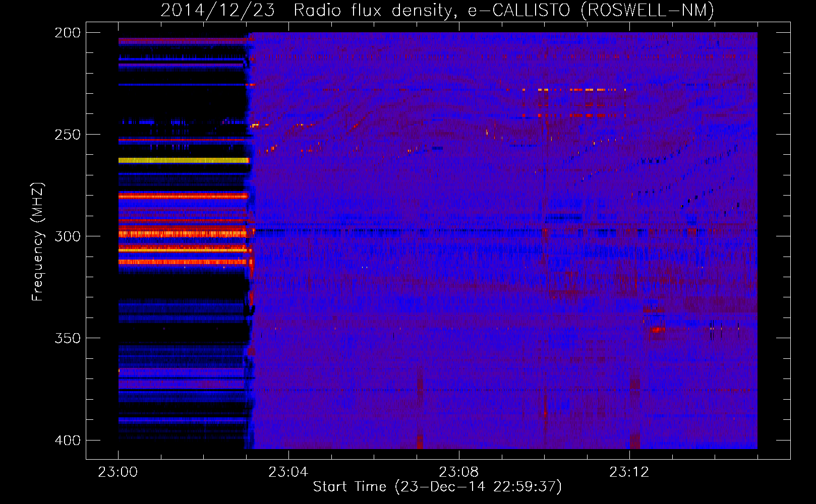
Task: Click the "Frequency (MHZ)" axis label
Action: (38, 242)
